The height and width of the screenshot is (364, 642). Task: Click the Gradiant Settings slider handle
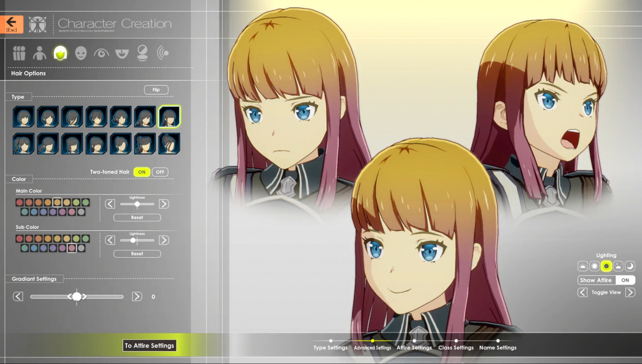(x=77, y=296)
